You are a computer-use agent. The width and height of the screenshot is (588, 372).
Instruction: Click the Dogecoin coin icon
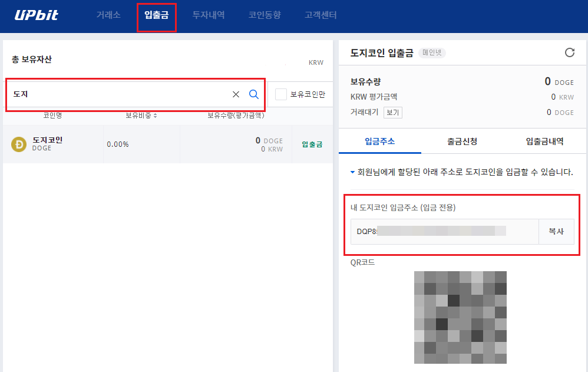[x=19, y=144]
